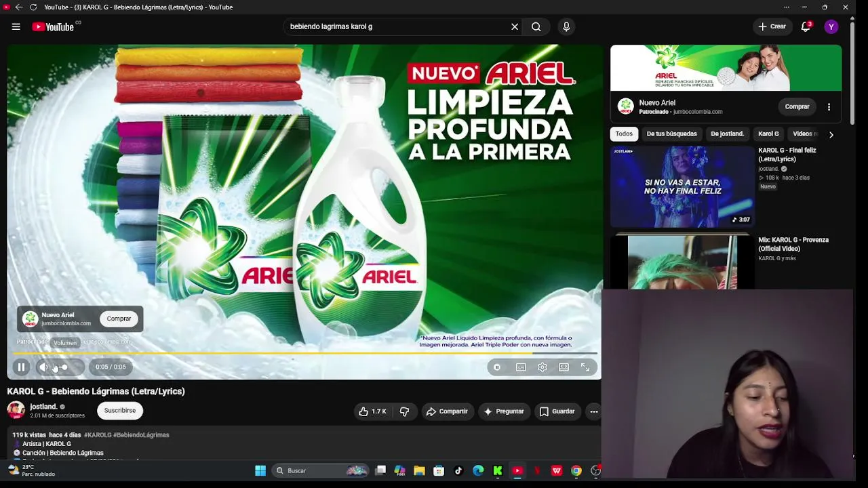Image resolution: width=868 pixels, height=488 pixels.
Task: Launch TikTok from the taskbar
Action: tap(458, 470)
